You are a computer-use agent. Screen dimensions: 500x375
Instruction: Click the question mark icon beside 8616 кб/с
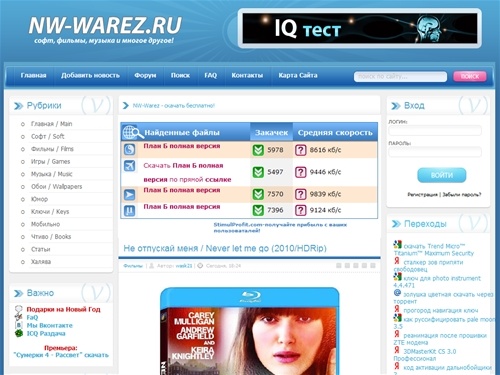(x=300, y=150)
